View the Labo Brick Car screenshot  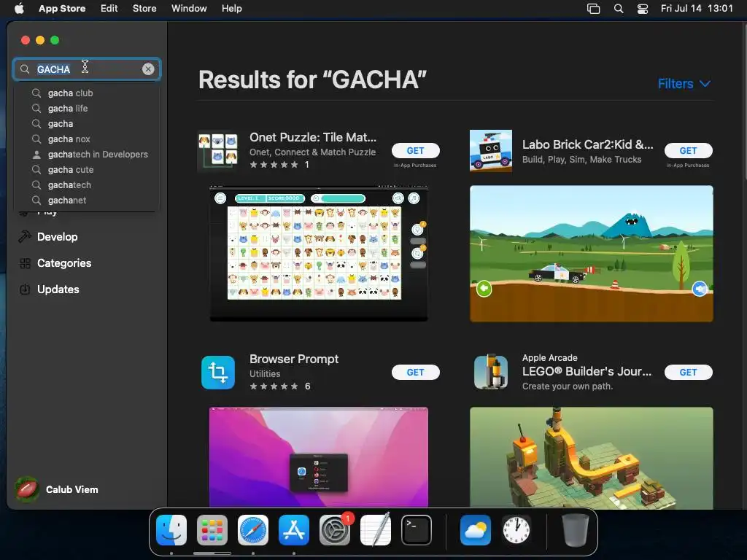coord(591,253)
